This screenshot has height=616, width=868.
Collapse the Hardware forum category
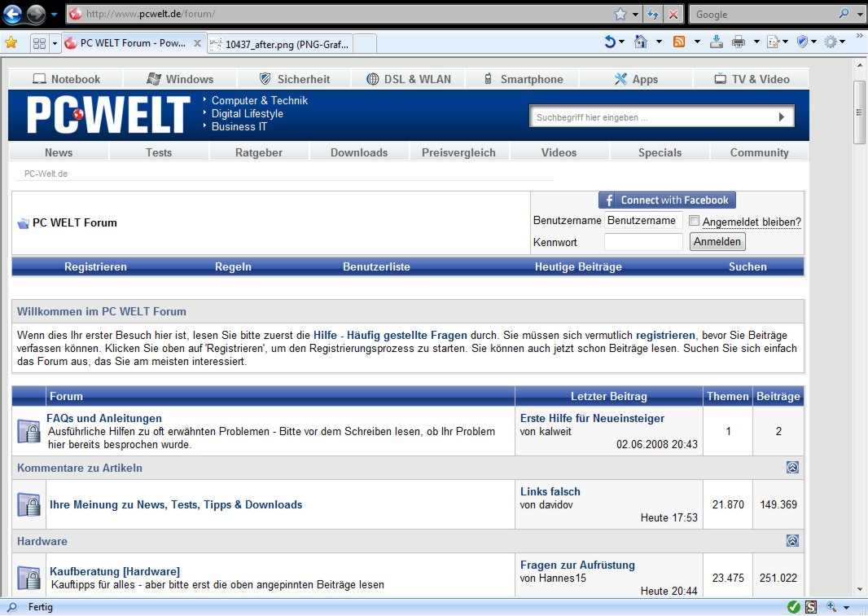(793, 540)
